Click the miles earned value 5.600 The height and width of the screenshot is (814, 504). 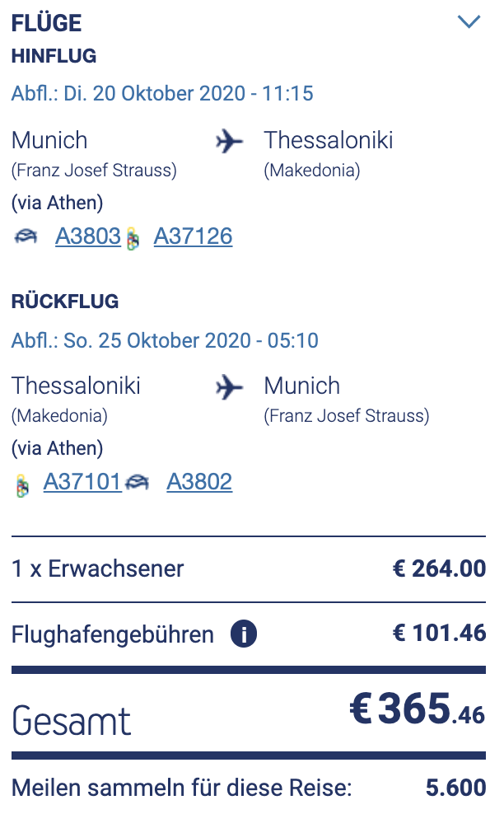point(455,788)
